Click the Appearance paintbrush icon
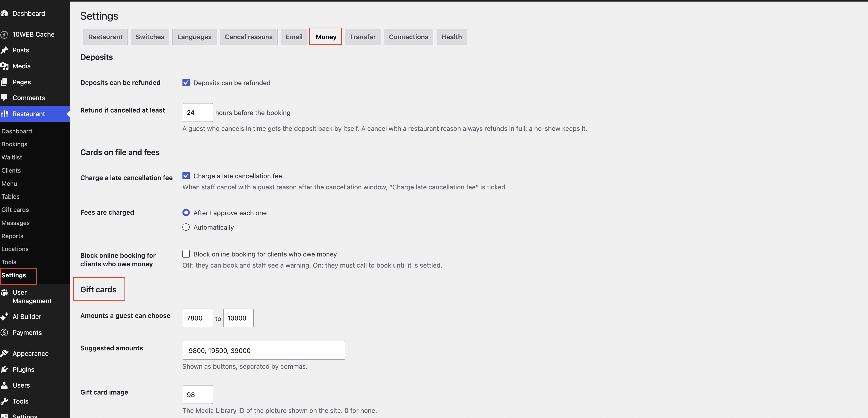 (4, 353)
